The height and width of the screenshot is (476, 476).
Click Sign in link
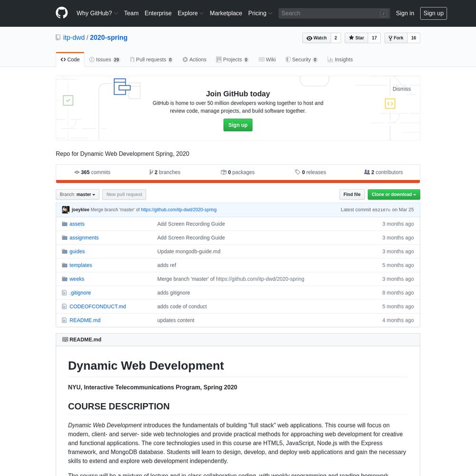405,13
